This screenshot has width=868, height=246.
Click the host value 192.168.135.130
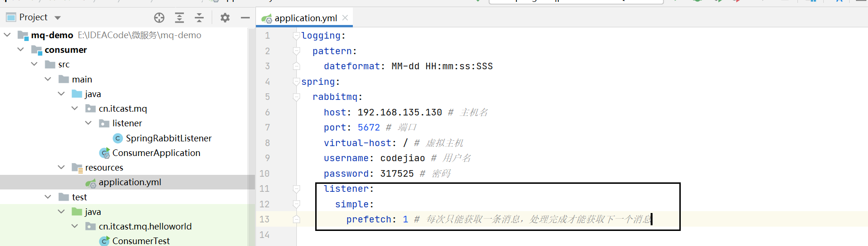point(400,112)
